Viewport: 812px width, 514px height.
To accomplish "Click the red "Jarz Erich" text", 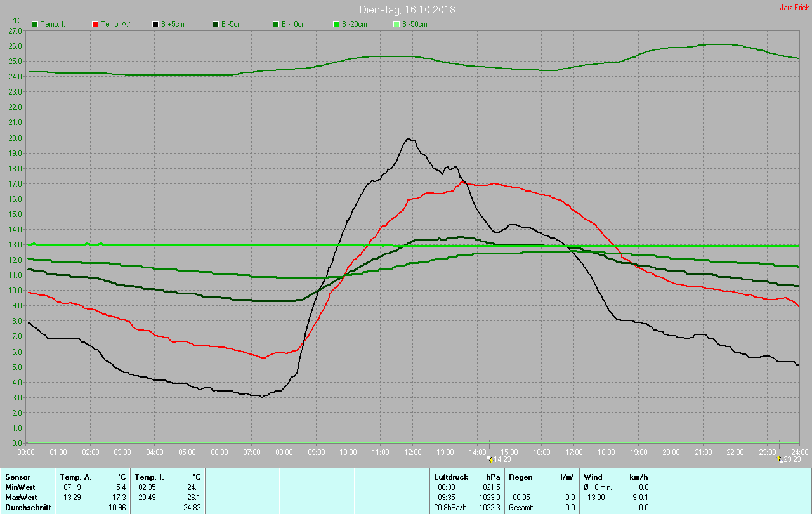I will (794, 8).
